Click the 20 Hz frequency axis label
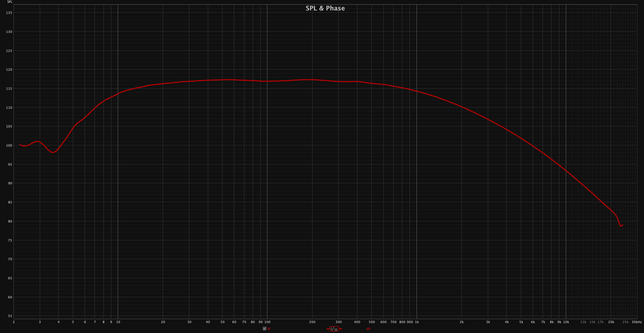The image size is (644, 333). [x=163, y=322]
